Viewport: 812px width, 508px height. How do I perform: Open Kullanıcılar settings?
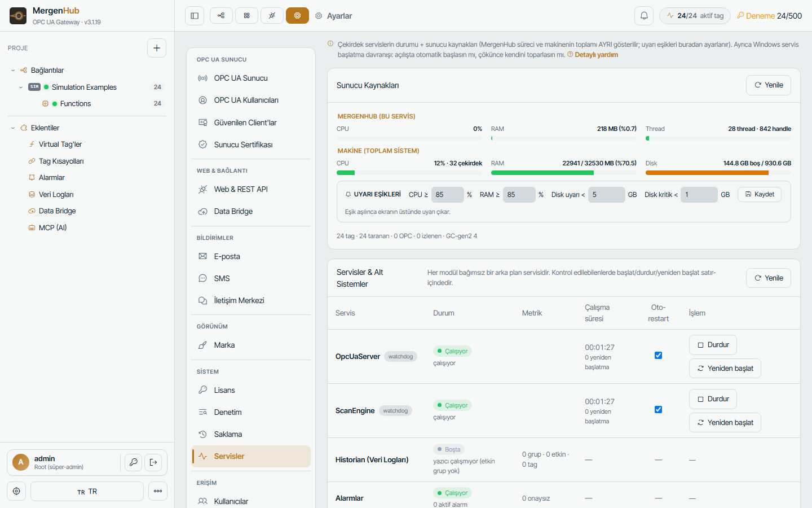[251, 501]
